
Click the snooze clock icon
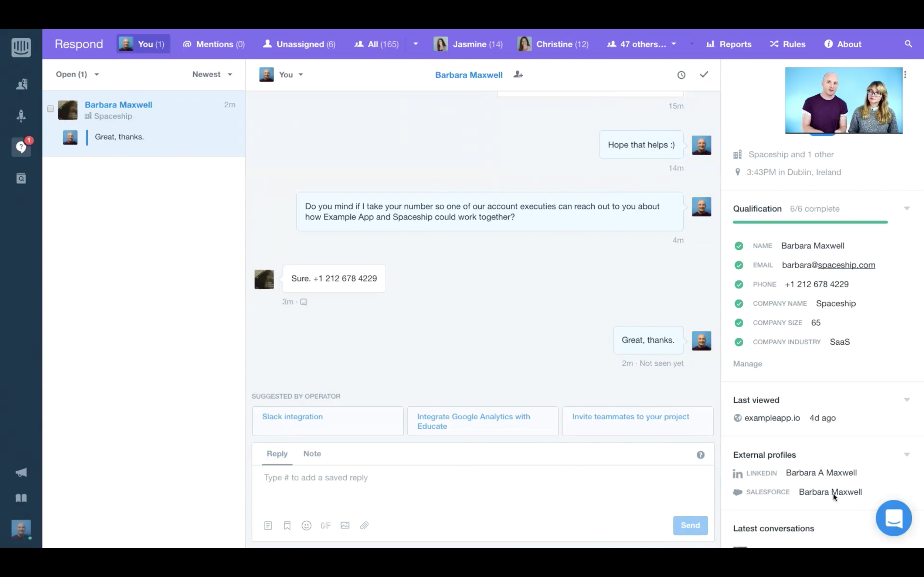coord(681,75)
